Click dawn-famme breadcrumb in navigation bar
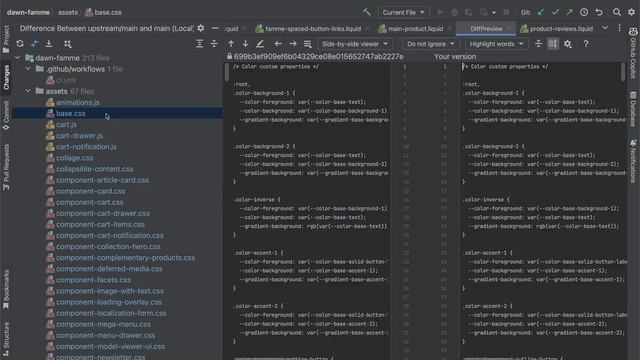The height and width of the screenshot is (360, 640). click(x=28, y=12)
